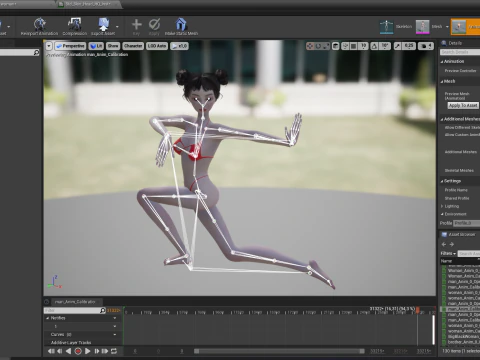Click the Key plus icon
This screenshot has width=480, height=360.
[136, 24]
